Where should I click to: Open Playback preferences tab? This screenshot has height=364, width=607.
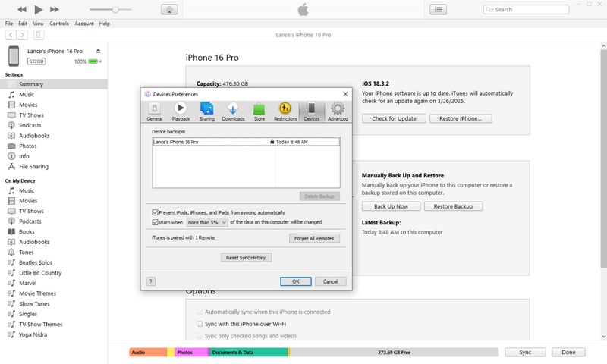181,111
